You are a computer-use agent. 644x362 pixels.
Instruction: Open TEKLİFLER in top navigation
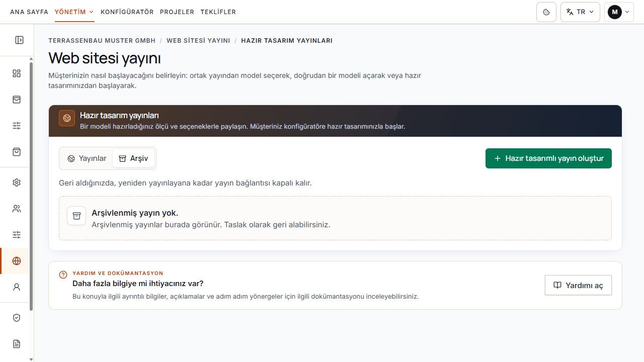(x=218, y=12)
